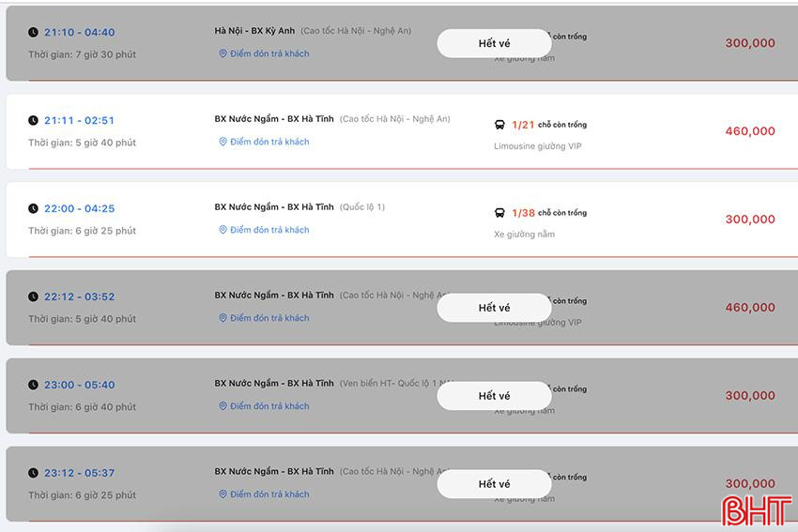Click Hết vé button on 23:00 trip
This screenshot has width=798, height=532.
[x=494, y=396]
